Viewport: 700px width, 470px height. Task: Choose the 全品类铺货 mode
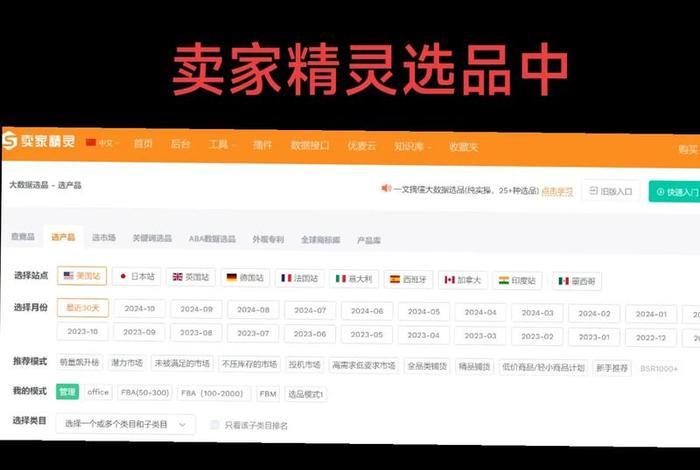427,366
